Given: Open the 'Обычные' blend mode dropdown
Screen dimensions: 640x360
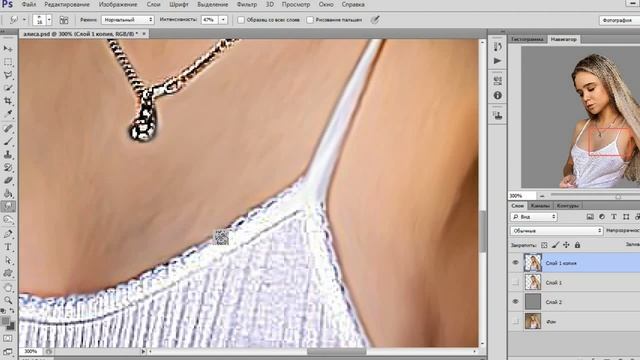Looking at the screenshot, I should tap(557, 231).
